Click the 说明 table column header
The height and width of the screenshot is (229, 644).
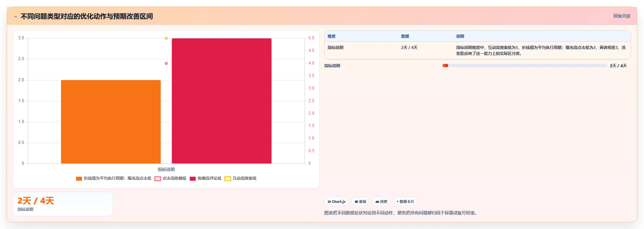tap(460, 36)
